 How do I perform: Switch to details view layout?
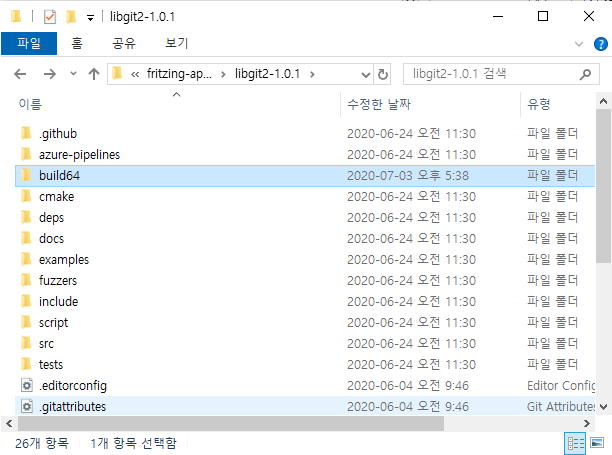click(575, 444)
